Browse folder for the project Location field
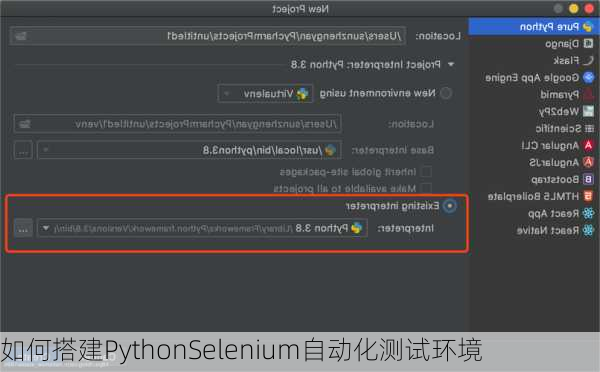Image resolution: width=600 pixels, height=372 pixels. [x=20, y=36]
